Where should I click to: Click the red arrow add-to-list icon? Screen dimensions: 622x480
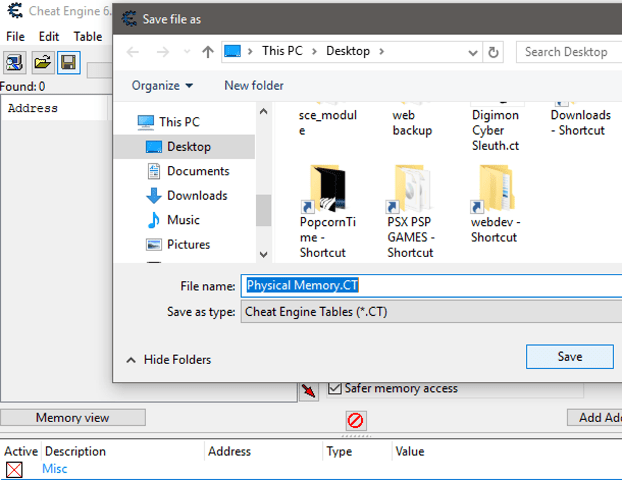click(308, 390)
